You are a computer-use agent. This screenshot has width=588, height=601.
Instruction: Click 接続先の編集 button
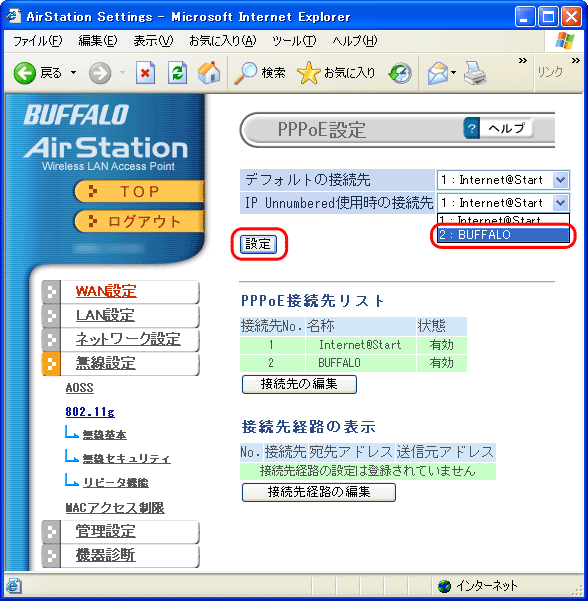[299, 384]
